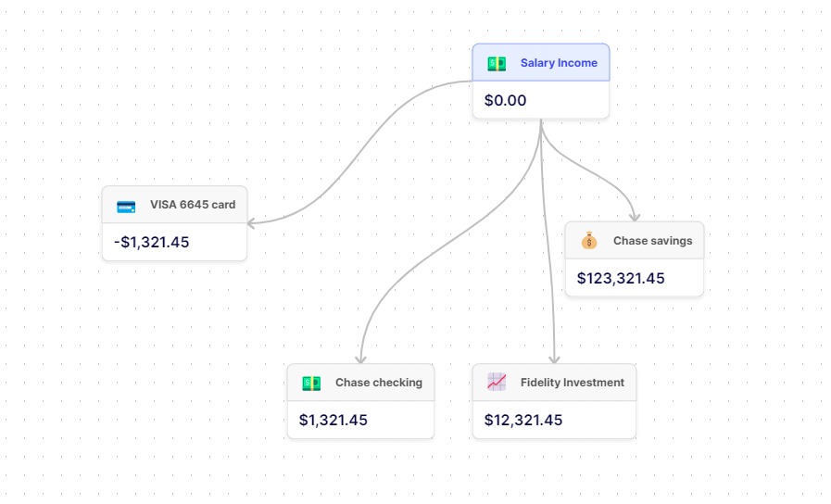Click the cash icon on Chase checking node
The width and height of the screenshot is (831, 504).
click(x=311, y=384)
